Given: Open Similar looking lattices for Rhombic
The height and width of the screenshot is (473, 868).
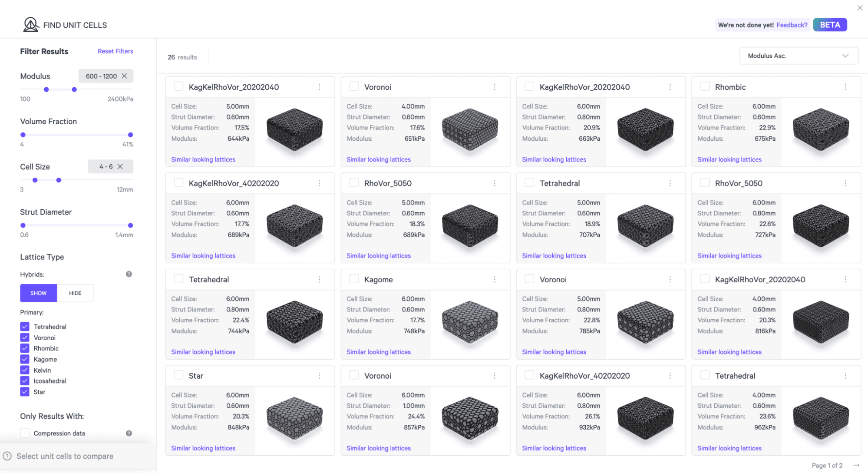Looking at the screenshot, I should (x=729, y=159).
